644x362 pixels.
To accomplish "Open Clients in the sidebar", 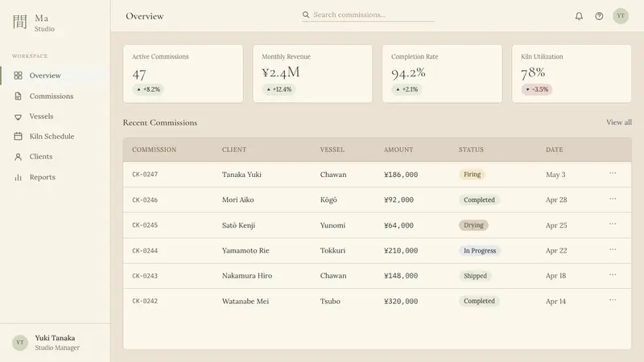I will [x=55, y=156].
